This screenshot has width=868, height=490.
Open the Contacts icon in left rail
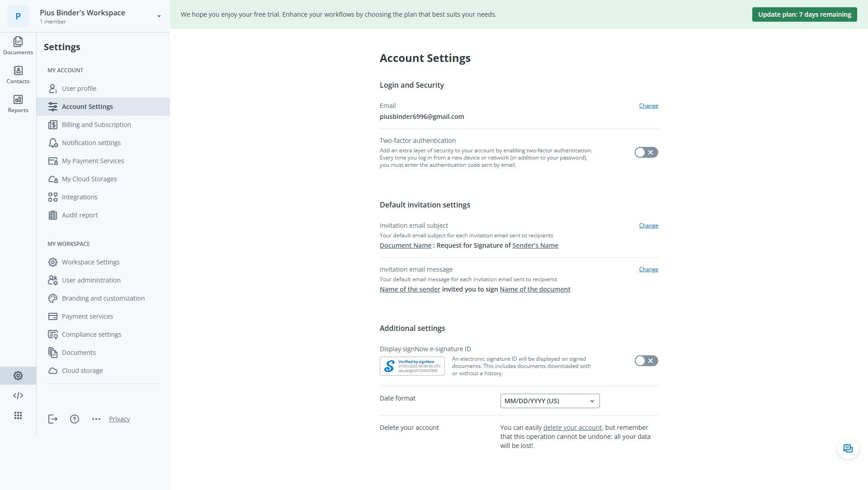(18, 75)
